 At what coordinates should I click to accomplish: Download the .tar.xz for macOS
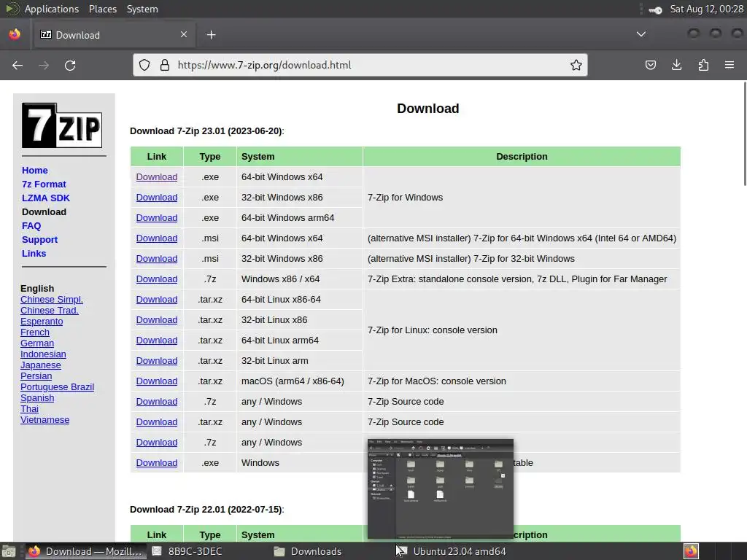157,381
